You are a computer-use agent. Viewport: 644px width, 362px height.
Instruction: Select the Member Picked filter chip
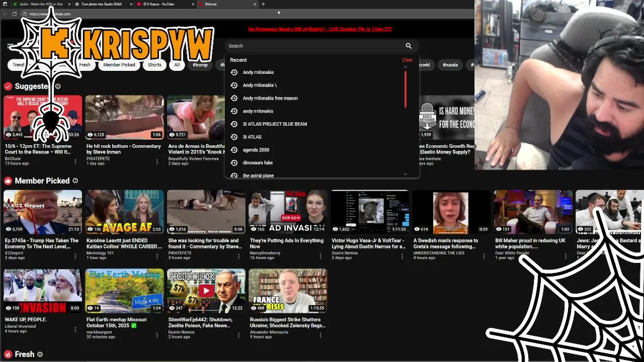click(119, 65)
